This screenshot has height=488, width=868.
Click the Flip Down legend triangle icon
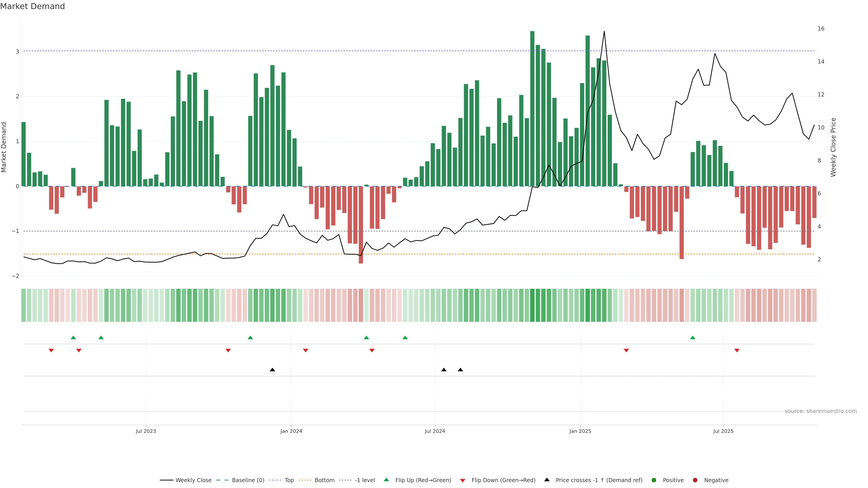click(462, 480)
